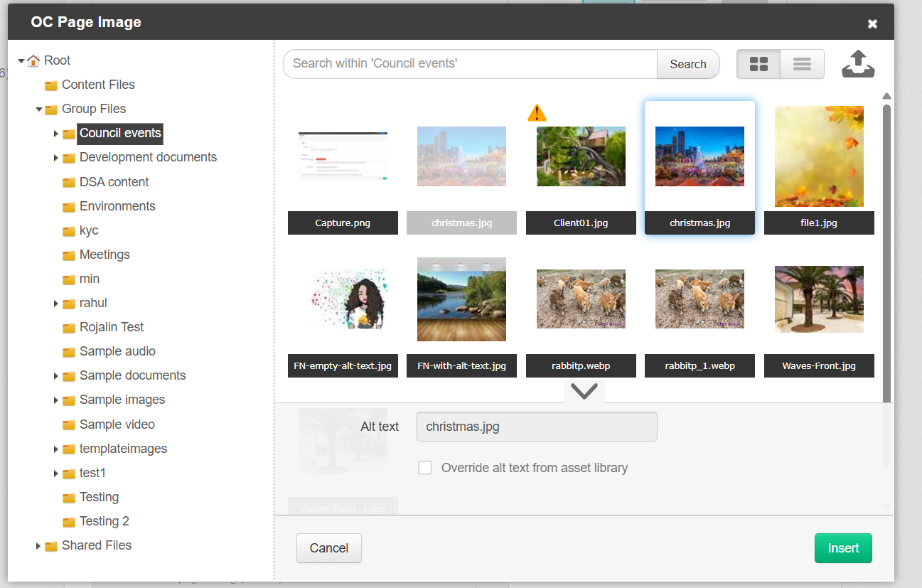Click the warning icon above Client01.jpg

[x=537, y=112]
